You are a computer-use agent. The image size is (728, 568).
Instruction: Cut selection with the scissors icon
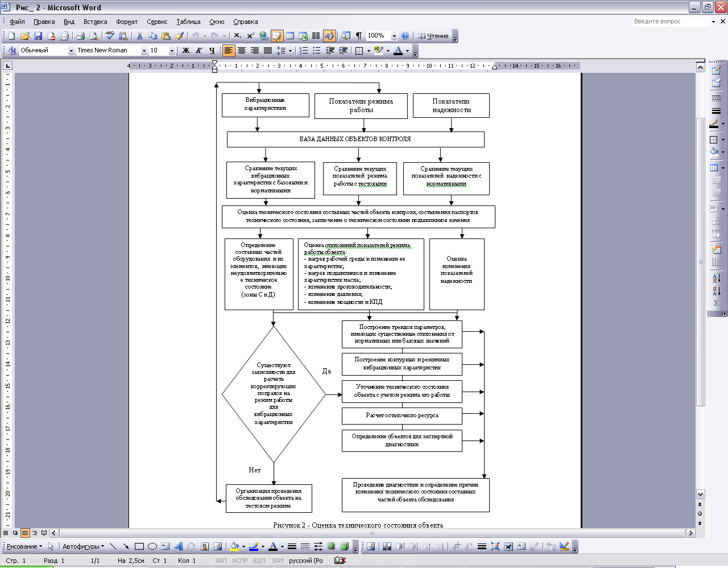(x=139, y=36)
